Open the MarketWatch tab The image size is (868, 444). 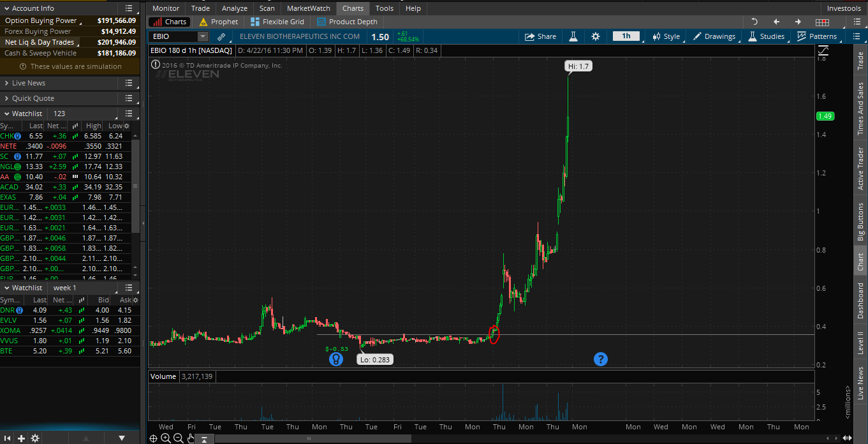pos(309,8)
